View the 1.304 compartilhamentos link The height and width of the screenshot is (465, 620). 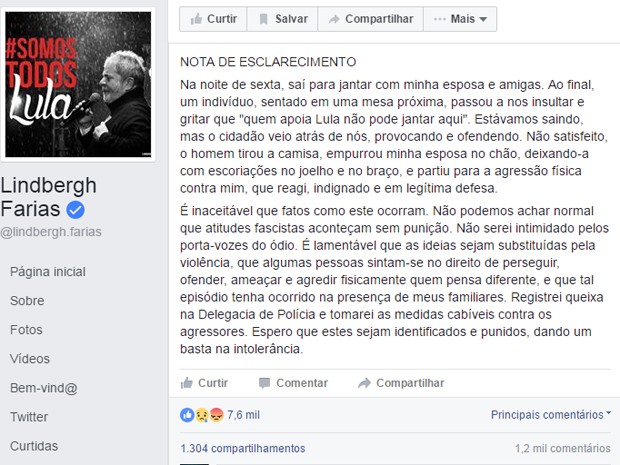pos(243,448)
